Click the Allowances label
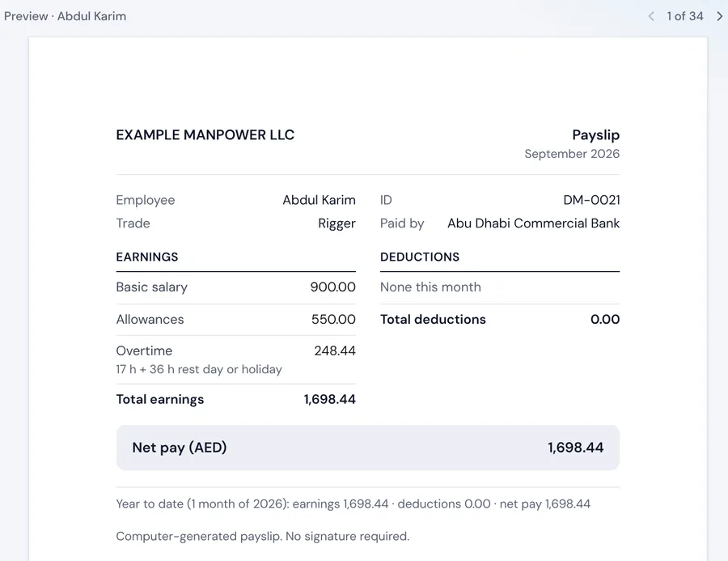Image resolution: width=728 pixels, height=561 pixels. pyautogui.click(x=150, y=319)
